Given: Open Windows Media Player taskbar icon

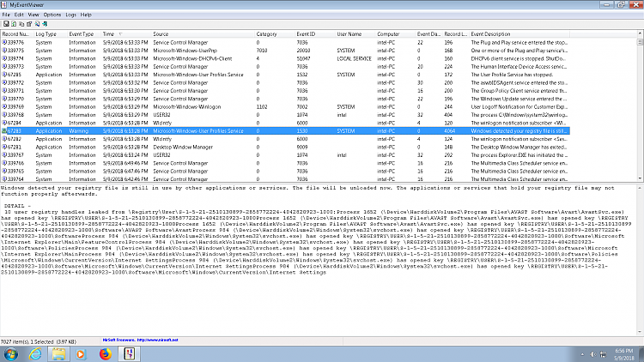Looking at the screenshot, I should pos(81,353).
